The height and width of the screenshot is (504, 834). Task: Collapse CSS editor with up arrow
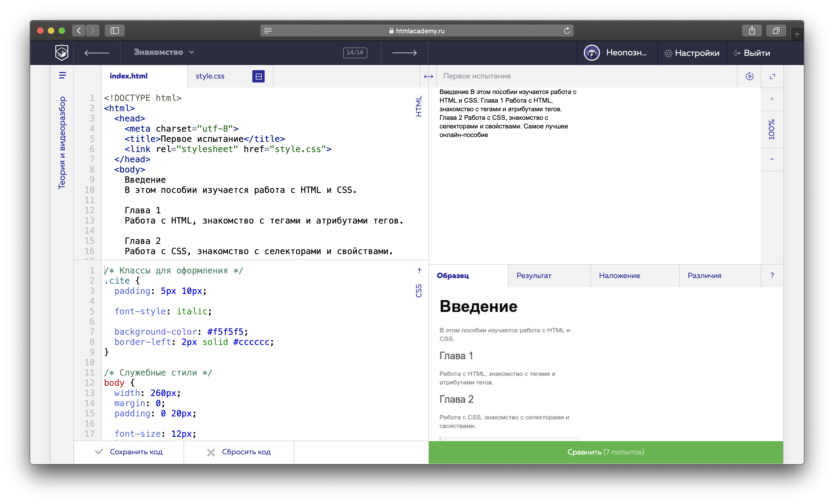tap(419, 271)
